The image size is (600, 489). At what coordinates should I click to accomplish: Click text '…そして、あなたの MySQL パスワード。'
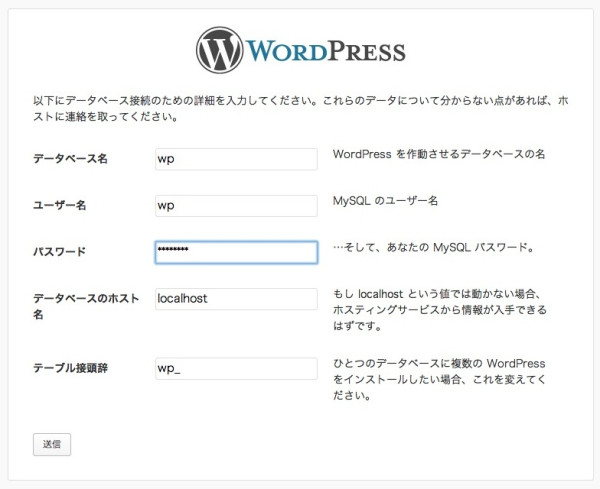click(x=434, y=248)
